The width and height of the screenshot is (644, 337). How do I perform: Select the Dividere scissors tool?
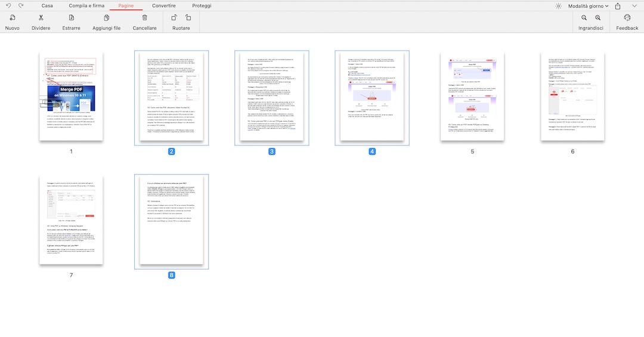pyautogui.click(x=41, y=18)
